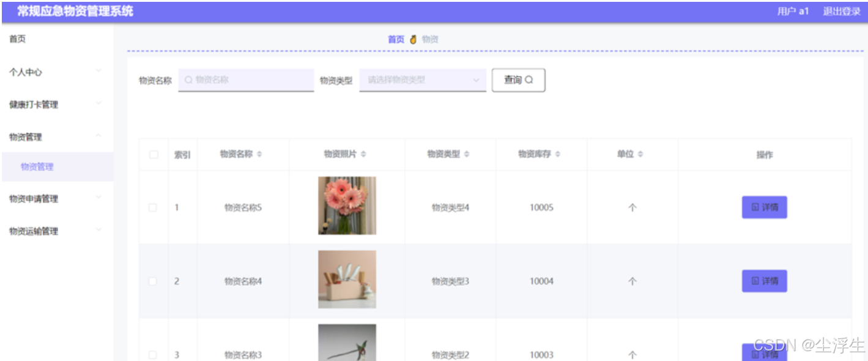
Task: Select the 物资管理 submenu item
Action: [x=57, y=166]
